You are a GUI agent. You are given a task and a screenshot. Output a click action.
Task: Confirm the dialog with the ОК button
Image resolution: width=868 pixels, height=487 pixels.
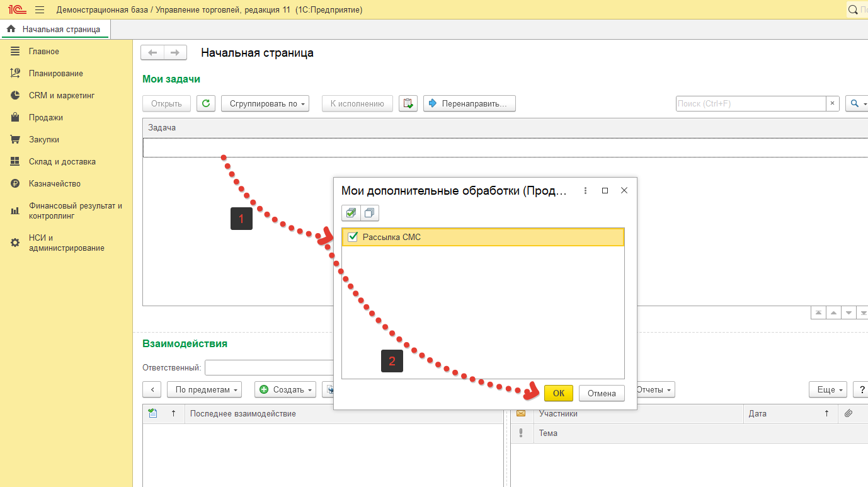click(x=558, y=393)
